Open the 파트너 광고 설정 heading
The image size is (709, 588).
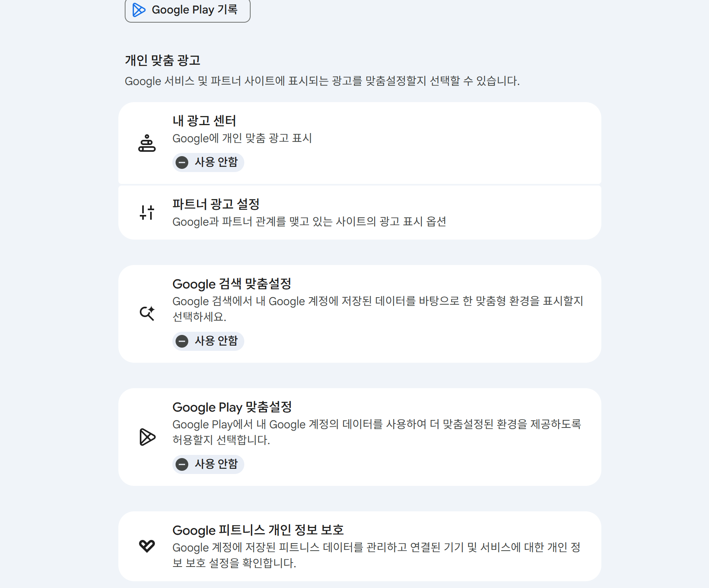[216, 204]
